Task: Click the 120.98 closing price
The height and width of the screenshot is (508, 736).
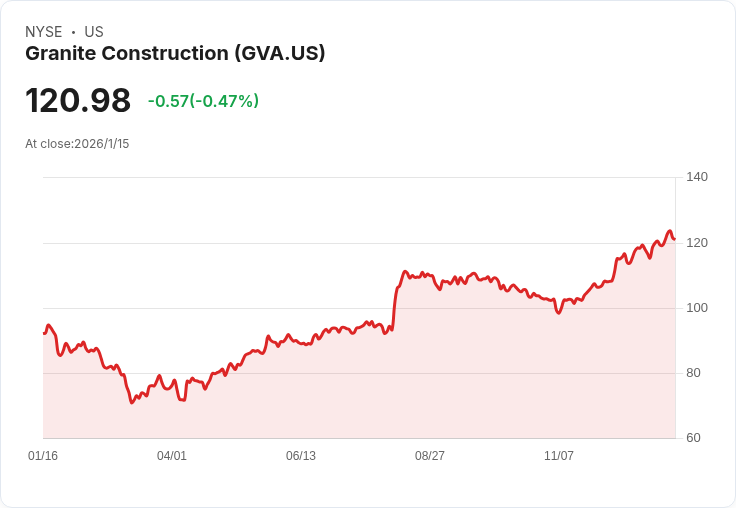Action: pos(78,101)
